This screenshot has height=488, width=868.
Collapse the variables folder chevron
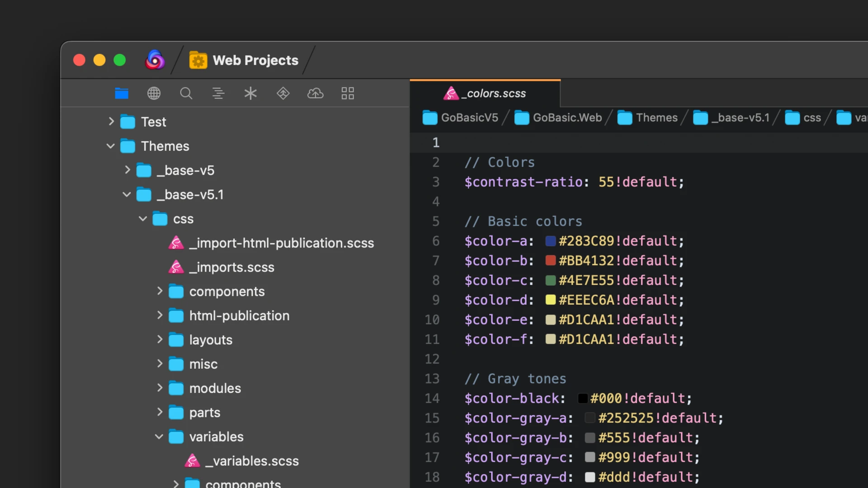point(159,436)
